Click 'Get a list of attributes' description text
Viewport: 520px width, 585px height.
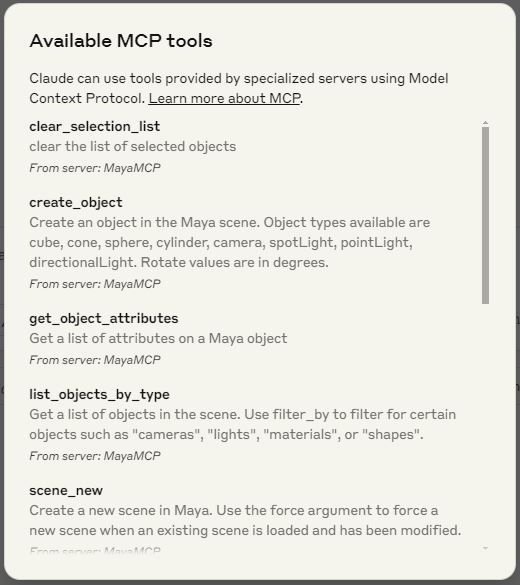(x=158, y=338)
